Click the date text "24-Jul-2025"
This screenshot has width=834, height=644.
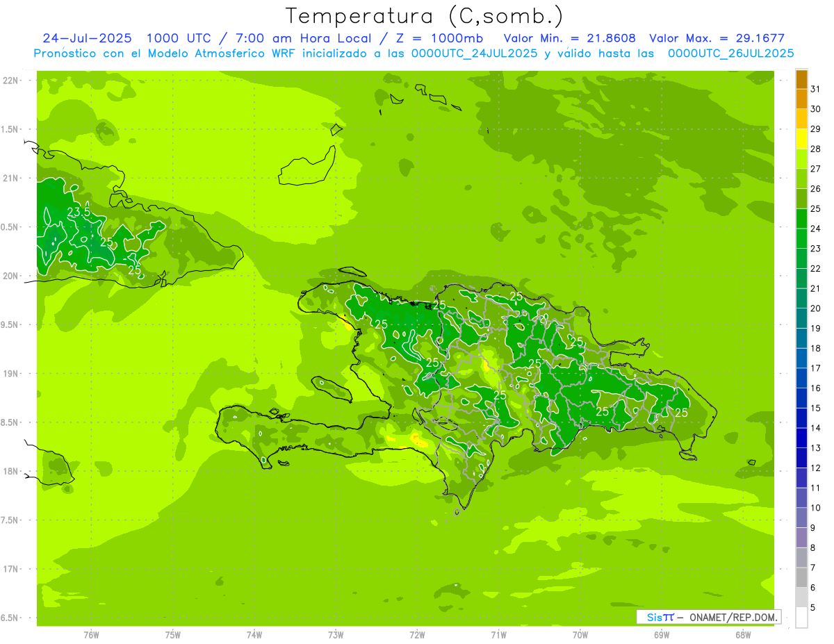click(x=87, y=38)
